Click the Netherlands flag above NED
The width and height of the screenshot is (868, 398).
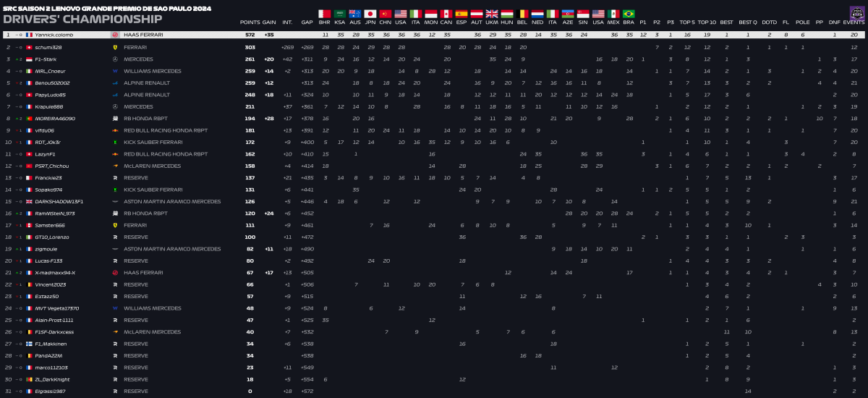[x=537, y=14]
